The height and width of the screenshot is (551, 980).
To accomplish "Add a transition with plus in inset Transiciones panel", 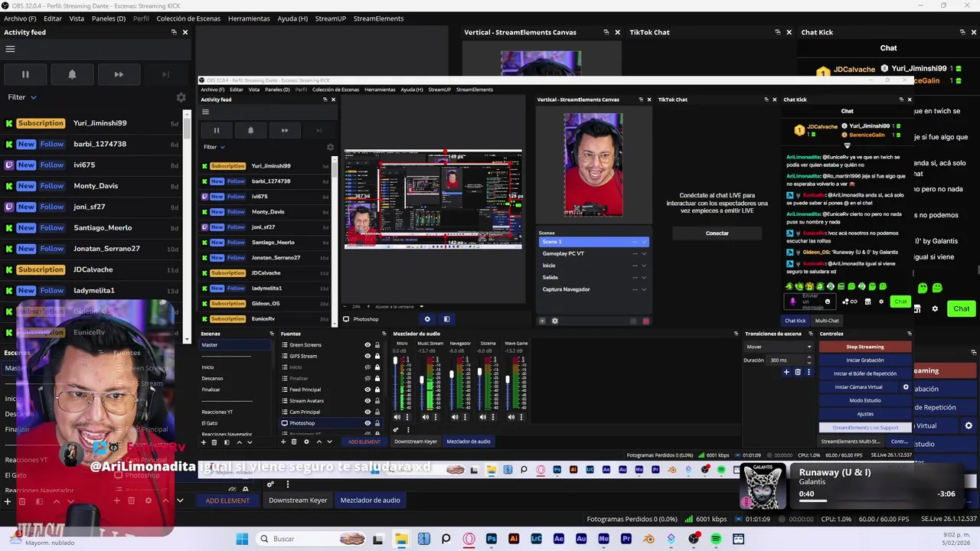I will 786,372.
